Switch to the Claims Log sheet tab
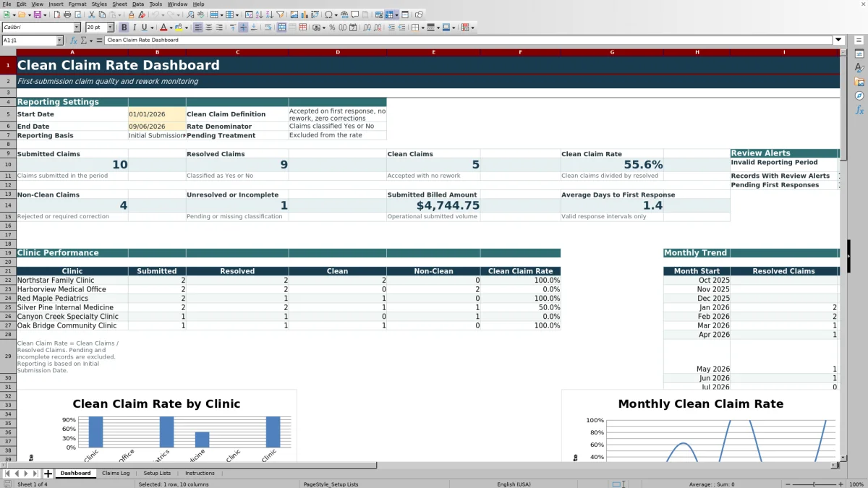This screenshot has height=488, width=868. coord(116,474)
